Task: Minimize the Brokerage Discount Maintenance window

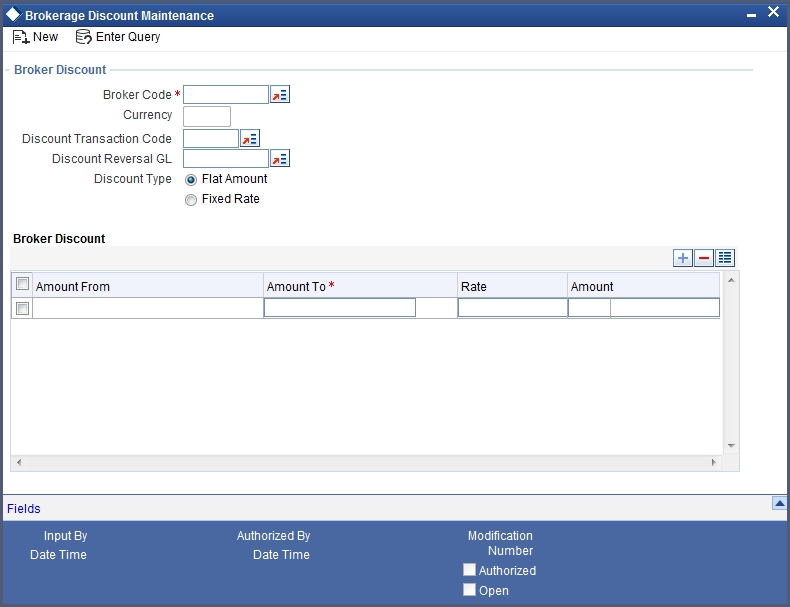Action: pyautogui.click(x=751, y=15)
